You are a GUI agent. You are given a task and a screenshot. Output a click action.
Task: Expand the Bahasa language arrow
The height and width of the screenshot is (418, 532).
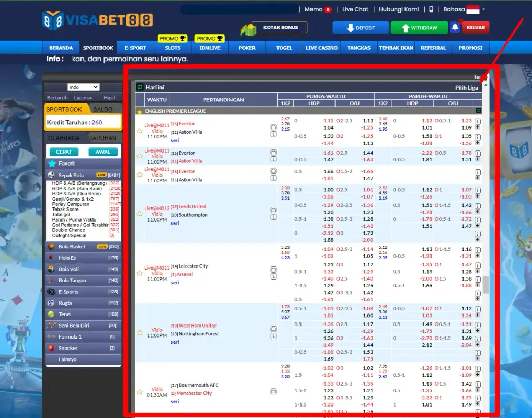pyautogui.click(x=484, y=9)
